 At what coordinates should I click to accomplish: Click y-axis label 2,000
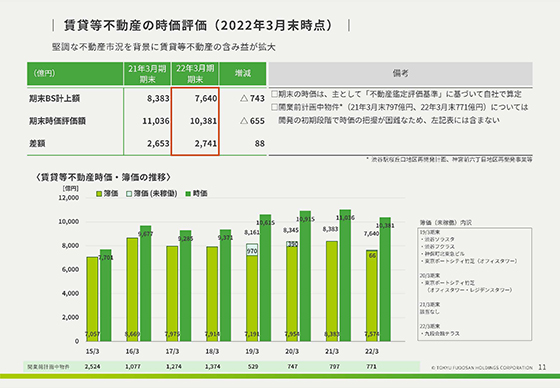[x=70, y=317]
